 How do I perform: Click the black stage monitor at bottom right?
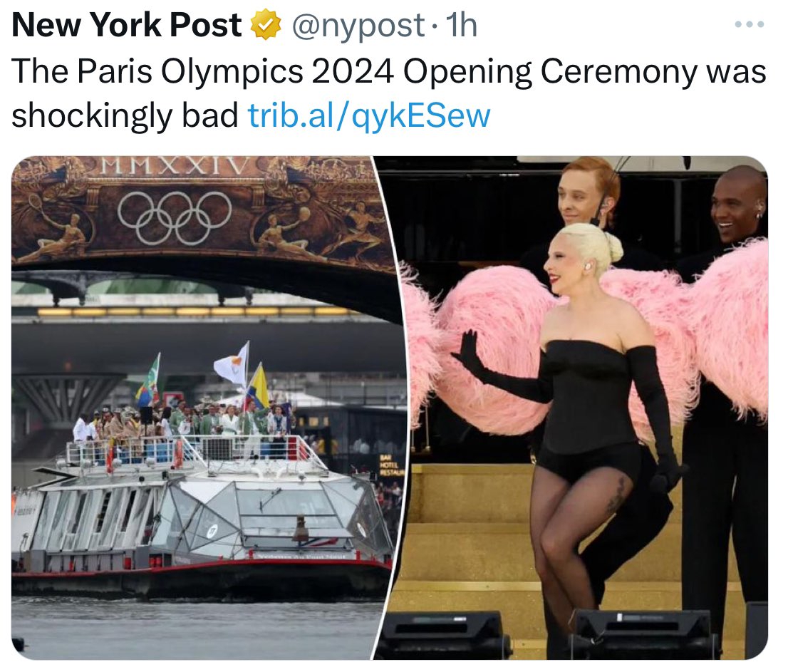[x=644, y=634]
